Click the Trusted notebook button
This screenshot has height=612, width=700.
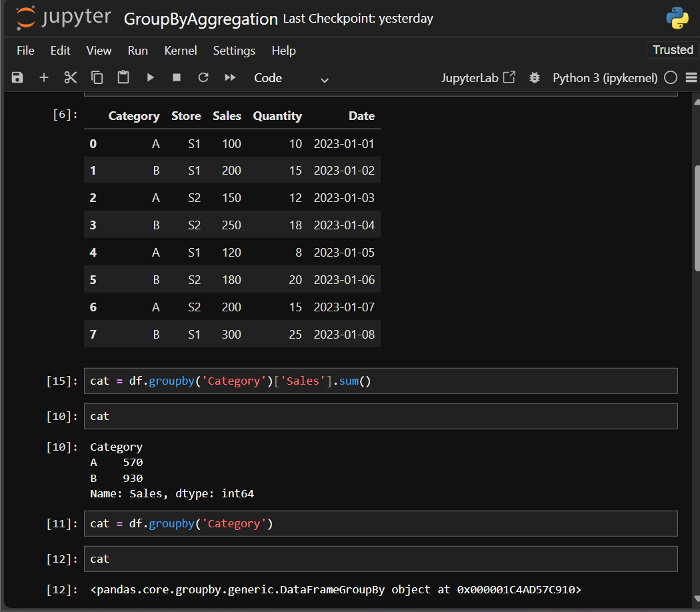pyautogui.click(x=672, y=49)
